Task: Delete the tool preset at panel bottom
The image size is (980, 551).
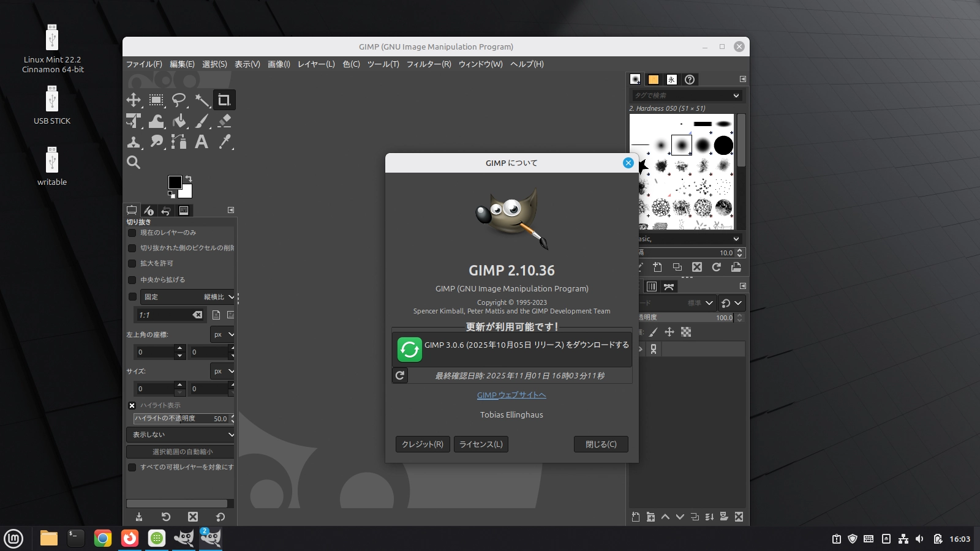Action: (x=193, y=517)
